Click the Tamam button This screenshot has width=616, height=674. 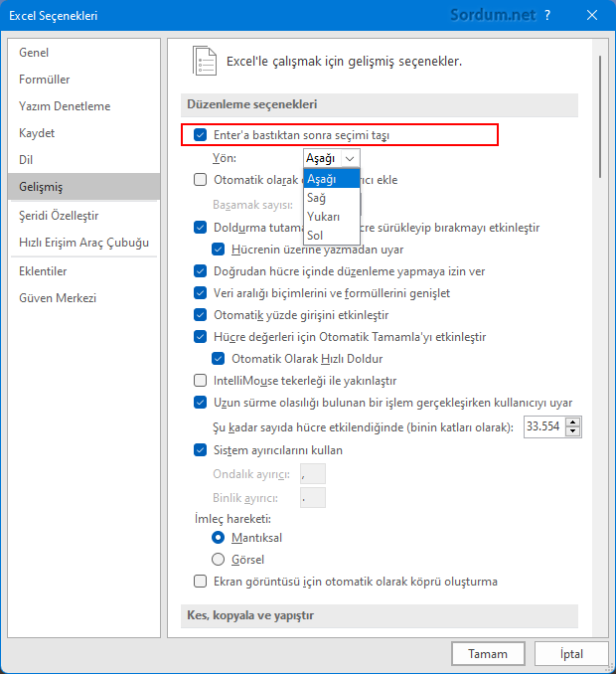point(488,654)
